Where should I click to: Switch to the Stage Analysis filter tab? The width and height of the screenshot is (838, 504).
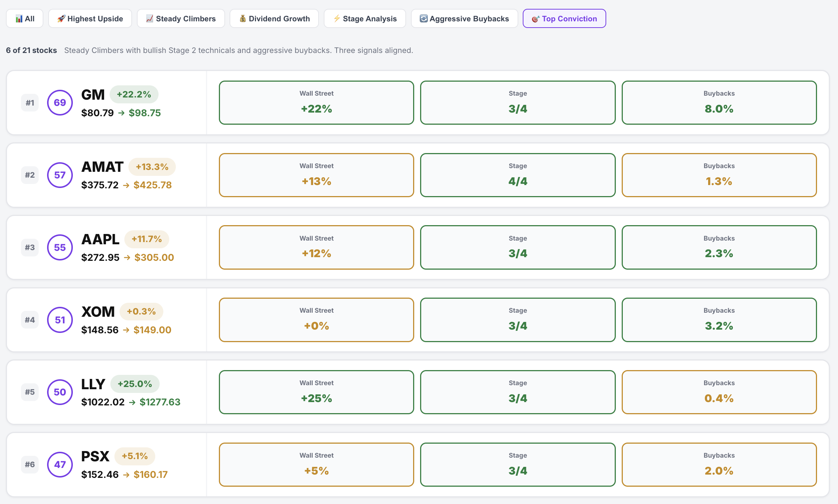tap(365, 18)
